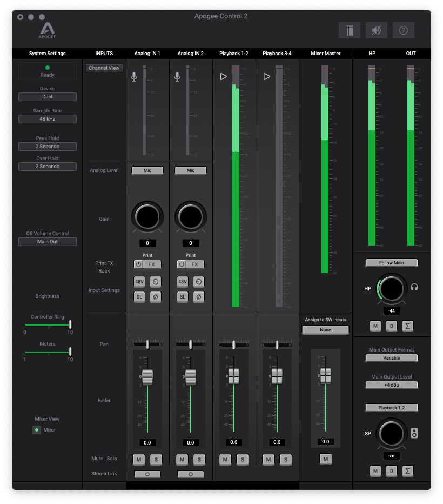Open FX rack on Analog IN 1
Screen dimensions: 443x504
(152, 264)
